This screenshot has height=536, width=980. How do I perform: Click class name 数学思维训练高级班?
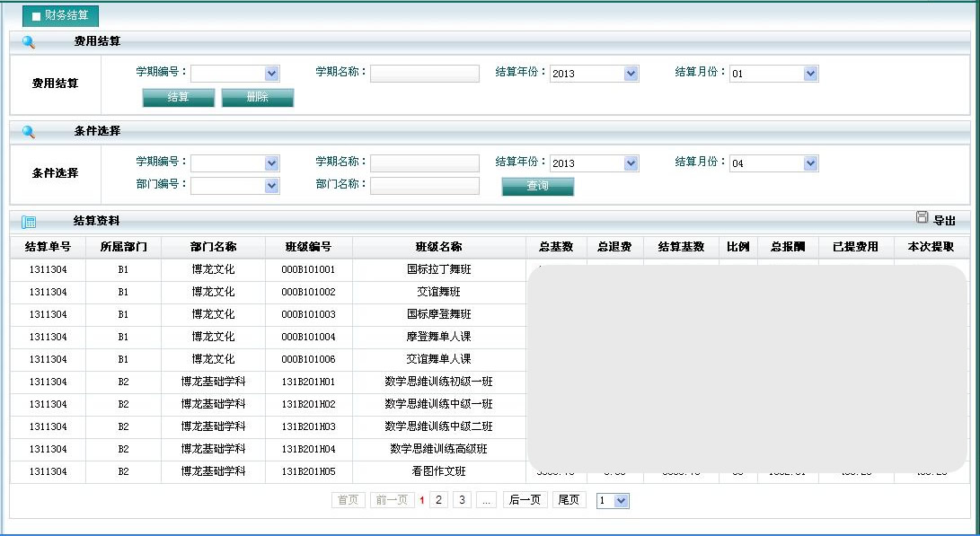click(438, 449)
